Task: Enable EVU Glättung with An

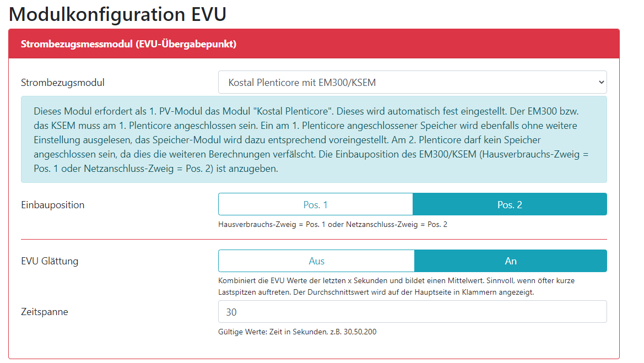Action: coord(511,261)
